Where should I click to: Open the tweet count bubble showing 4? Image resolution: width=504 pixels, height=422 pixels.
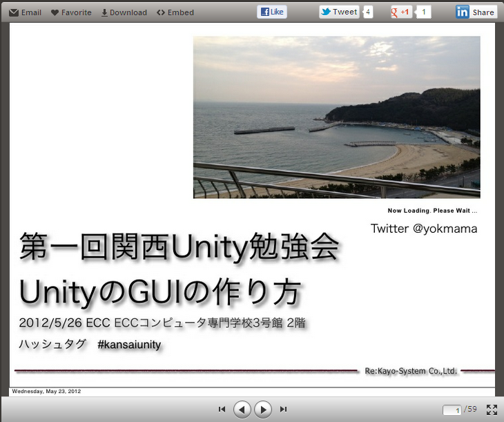(368, 12)
